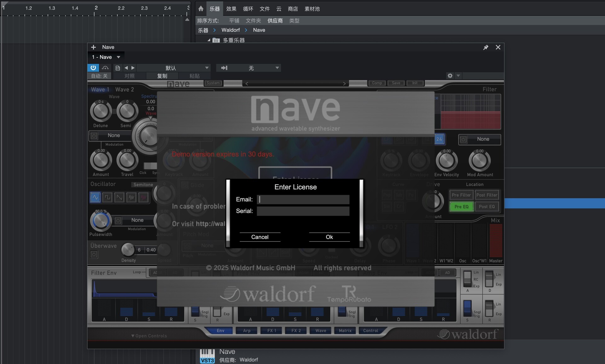Open the Wave modulation source None dropdown
This screenshot has width=605, height=364.
point(114,136)
